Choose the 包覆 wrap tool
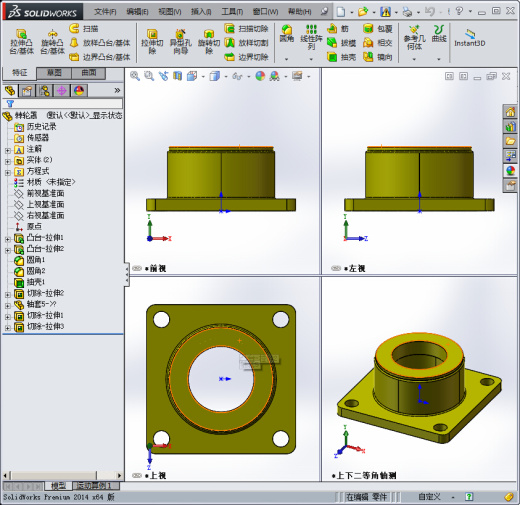520x505 pixels. tap(378, 29)
